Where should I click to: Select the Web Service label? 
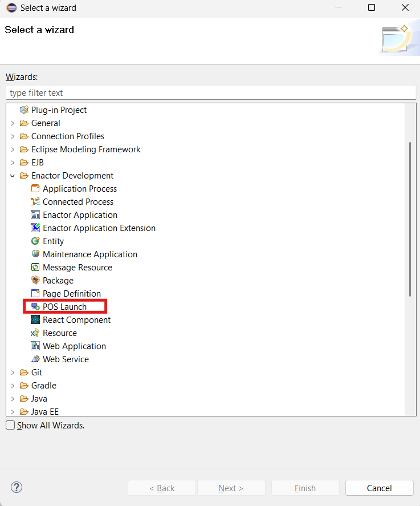click(66, 359)
